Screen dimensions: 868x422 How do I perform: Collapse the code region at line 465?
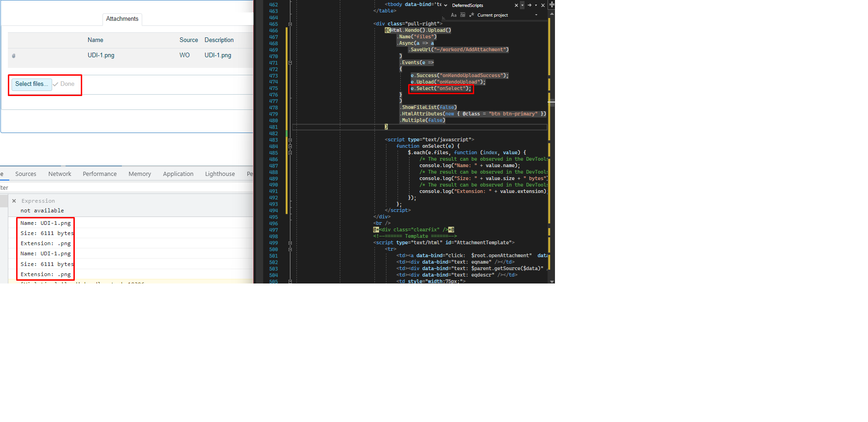click(290, 24)
